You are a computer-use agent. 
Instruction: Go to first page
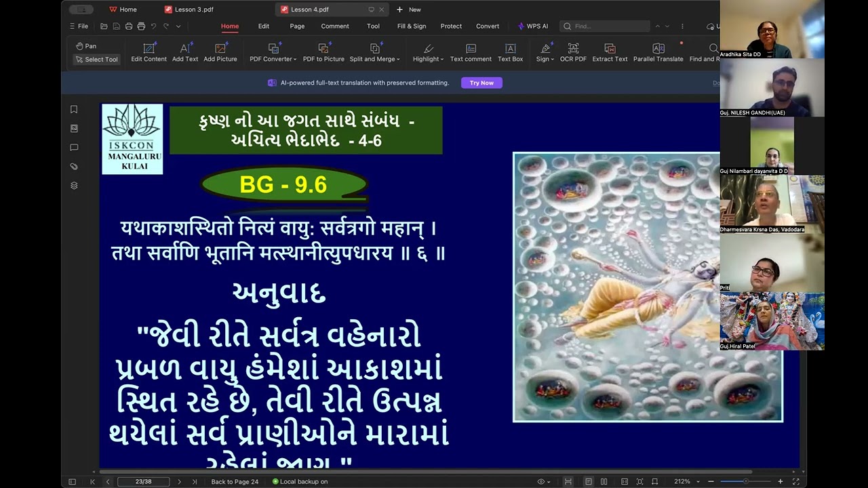point(93,481)
